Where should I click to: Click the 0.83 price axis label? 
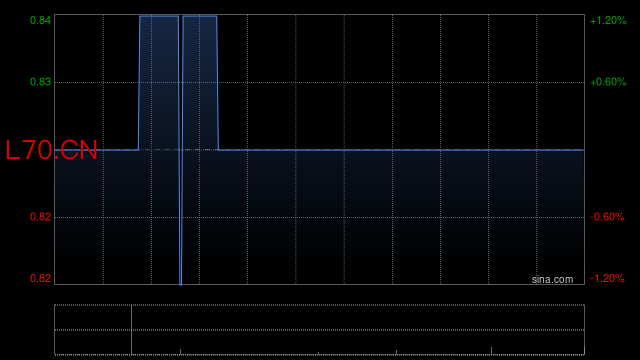pos(40,82)
